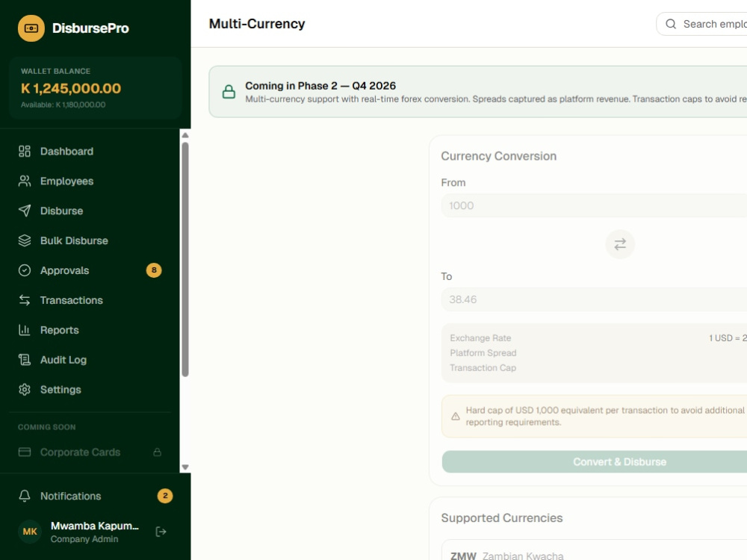The image size is (747, 560).
Task: Click the Search employees input
Action: 701,24
